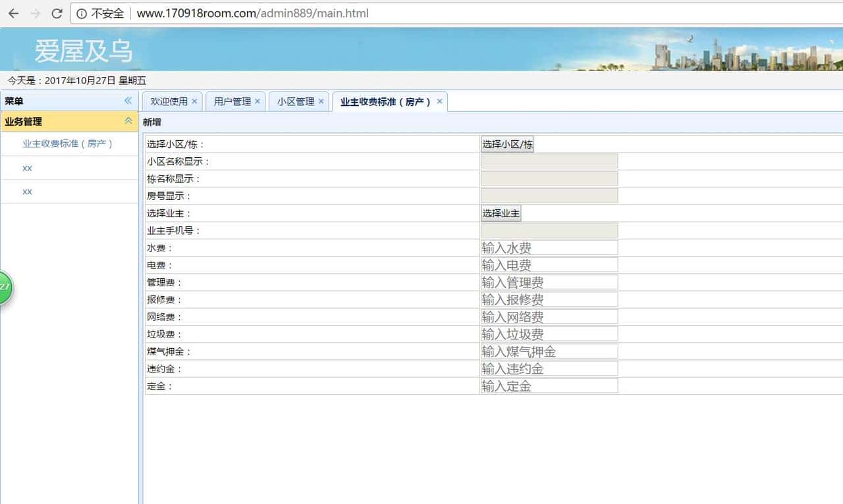Close the 欢迎使用 tab with its × icon
The width and height of the screenshot is (843, 504).
194,101
